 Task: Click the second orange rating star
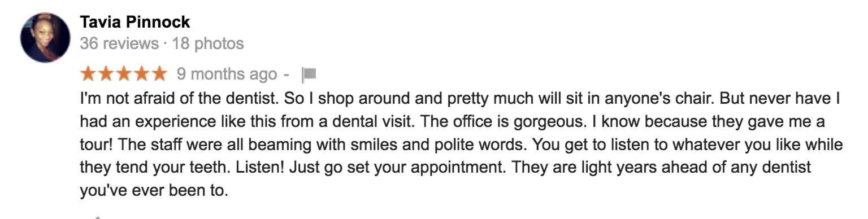(x=106, y=73)
